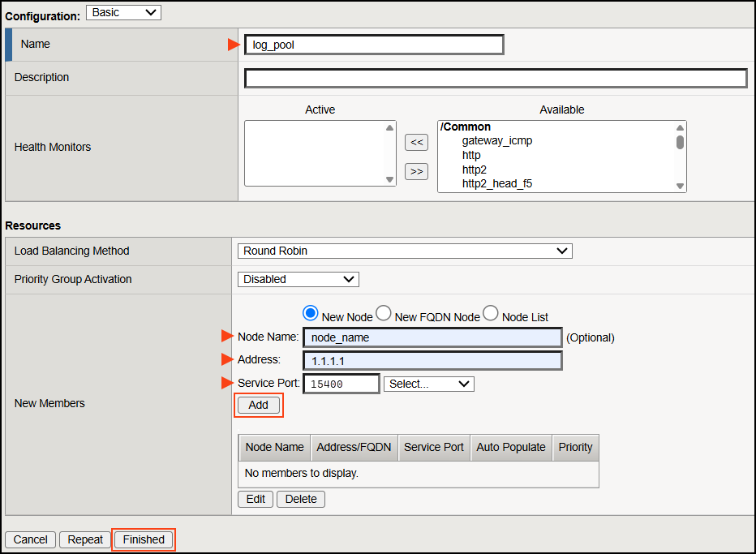Click the << arrow to activate a monitor
This screenshot has height=554, width=756.
click(416, 142)
